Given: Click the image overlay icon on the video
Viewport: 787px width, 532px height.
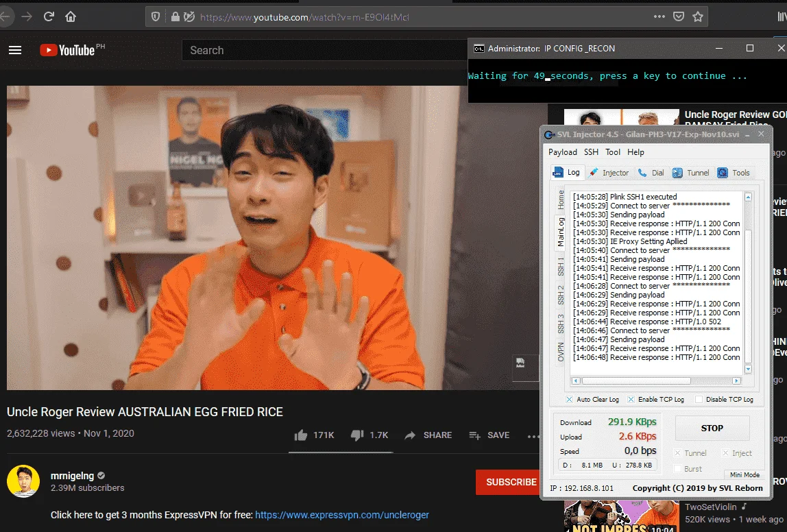Looking at the screenshot, I should pos(520,363).
